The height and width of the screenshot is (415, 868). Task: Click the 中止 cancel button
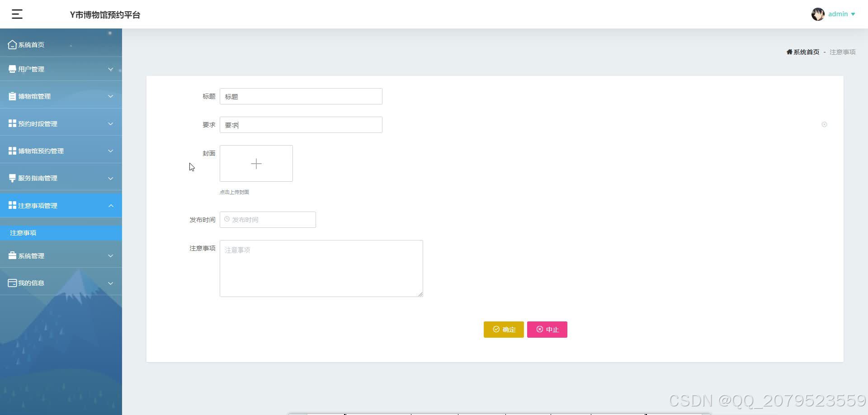click(x=547, y=330)
